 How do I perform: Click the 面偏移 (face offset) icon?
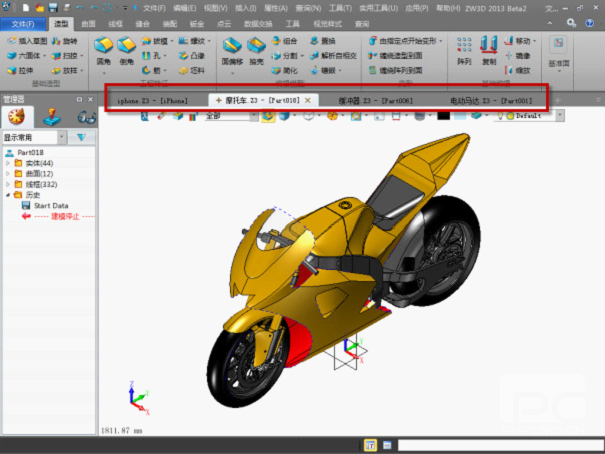click(x=232, y=52)
